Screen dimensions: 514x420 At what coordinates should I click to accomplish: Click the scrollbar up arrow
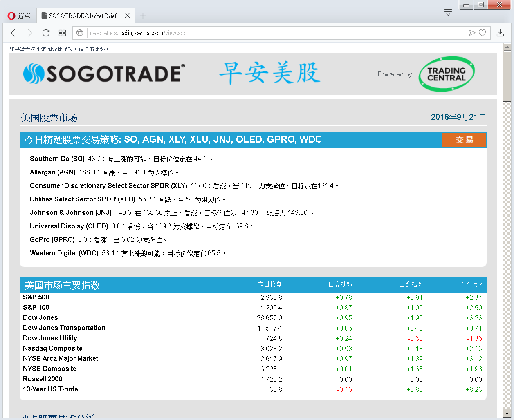tap(507, 47)
